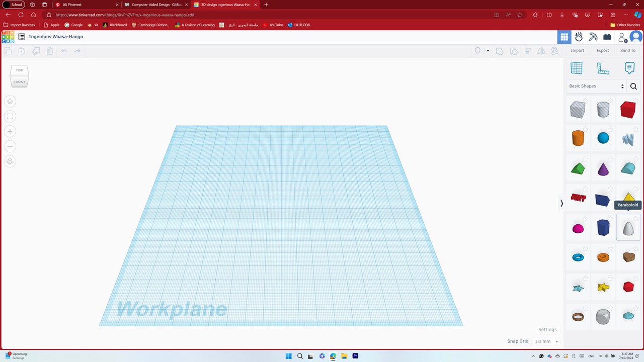Select the striped Cylinder hole shape
Viewport: 644px width, 362px height.
click(603, 110)
